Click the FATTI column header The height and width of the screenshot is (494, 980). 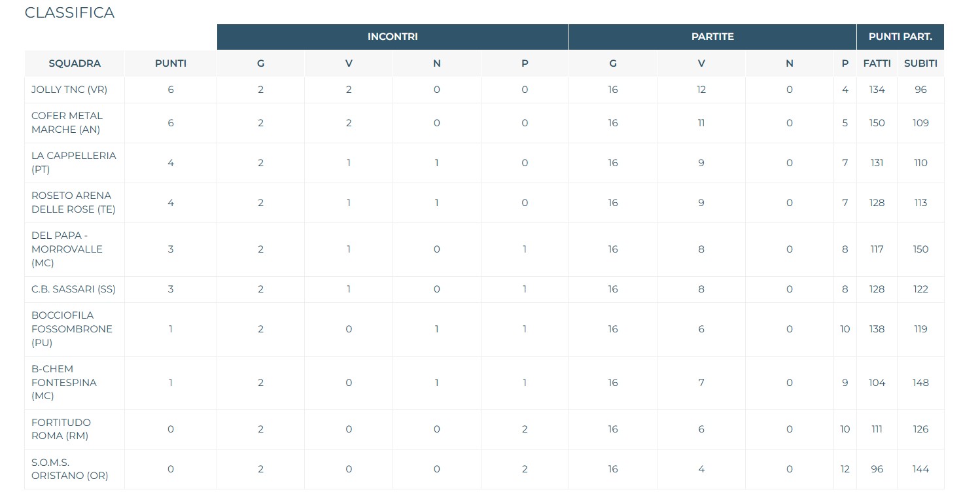click(877, 63)
